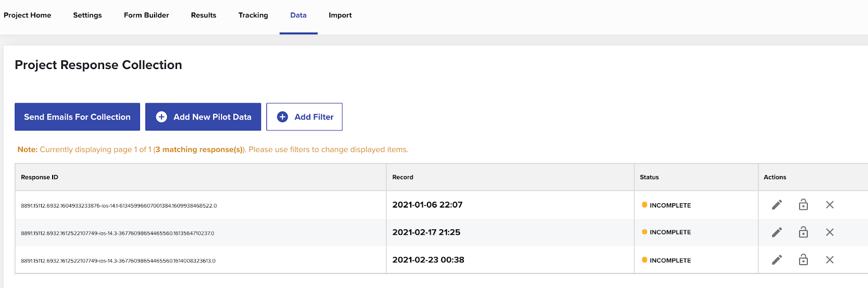The image size is (868, 288).
Task: Open the Project Home tab
Action: [27, 15]
